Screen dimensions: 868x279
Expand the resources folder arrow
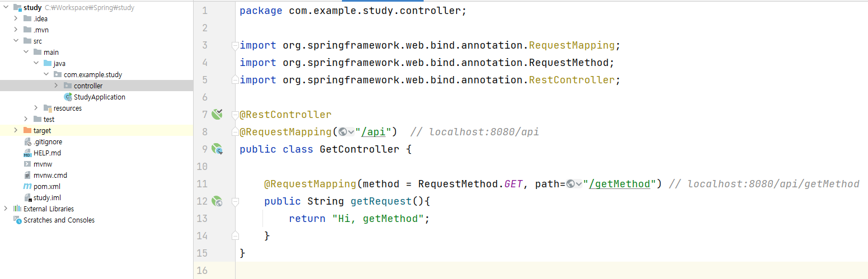coord(36,108)
